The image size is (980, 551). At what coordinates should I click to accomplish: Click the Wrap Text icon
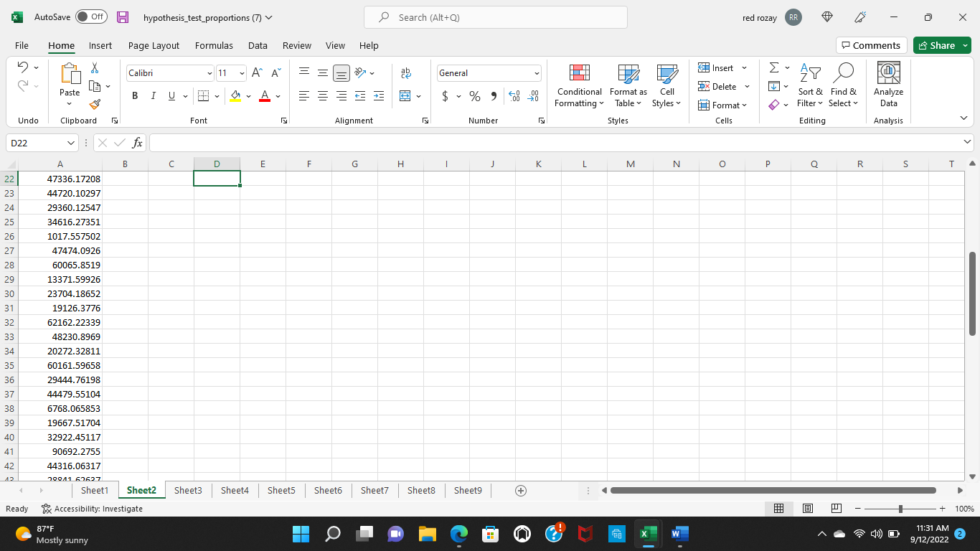click(x=406, y=73)
